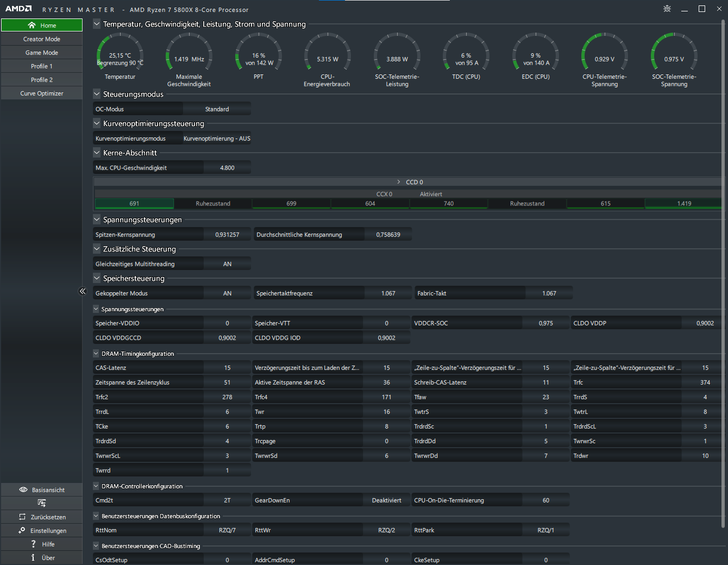The height and width of the screenshot is (565, 728).
Task: Open Über dialog
Action: point(42,557)
